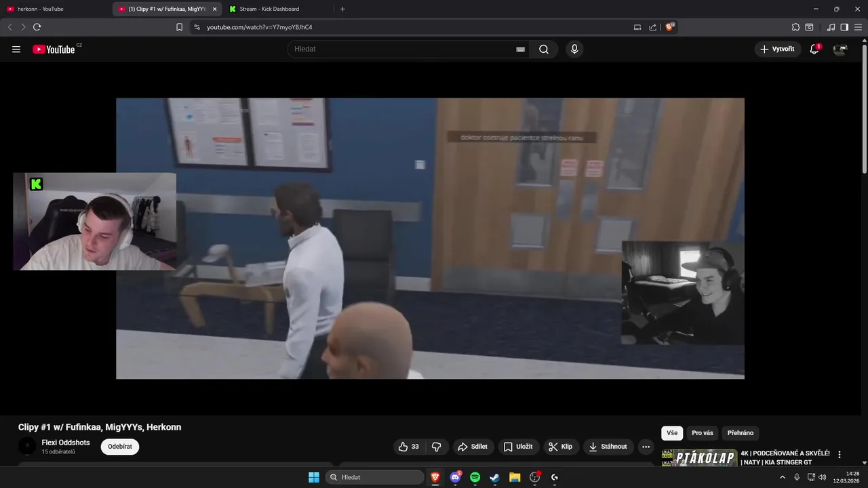Viewport: 868px width, 488px height.
Task: Open the clock and date 14:28
Action: tap(848, 477)
